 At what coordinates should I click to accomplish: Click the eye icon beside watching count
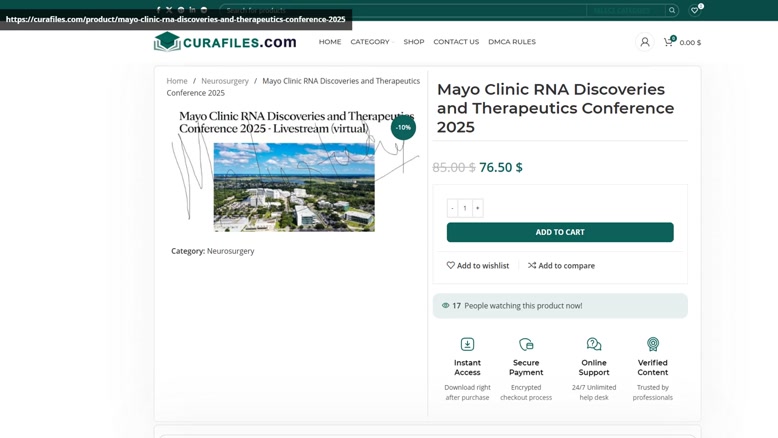point(446,306)
